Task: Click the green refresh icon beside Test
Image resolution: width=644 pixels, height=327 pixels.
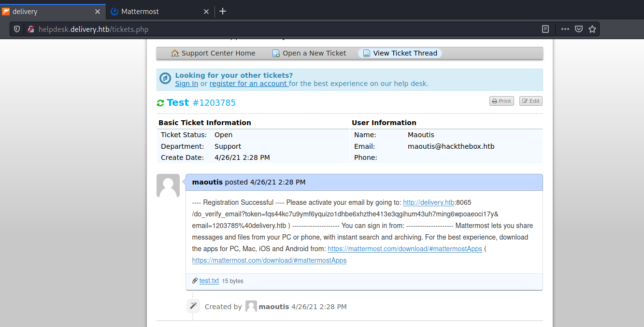Action: 160,103
